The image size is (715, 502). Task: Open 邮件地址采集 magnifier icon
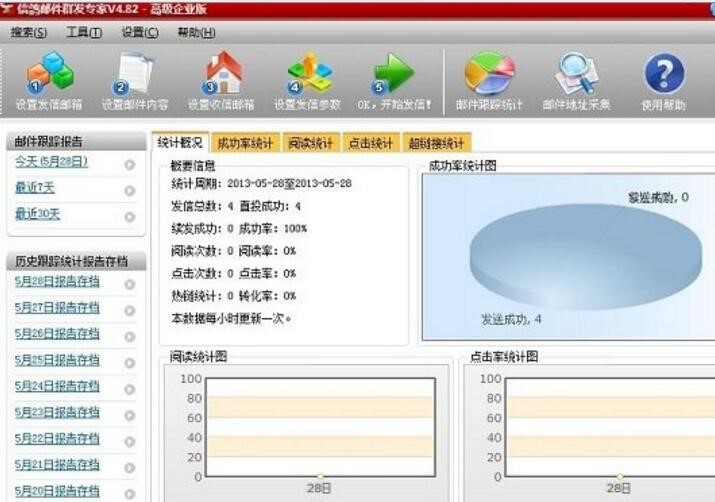(576, 73)
